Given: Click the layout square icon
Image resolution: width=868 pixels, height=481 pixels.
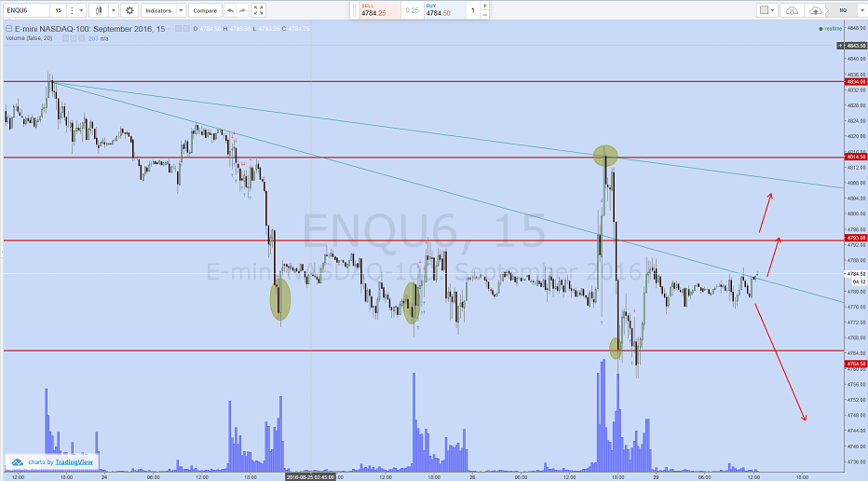Looking at the screenshot, I should coord(764,10).
